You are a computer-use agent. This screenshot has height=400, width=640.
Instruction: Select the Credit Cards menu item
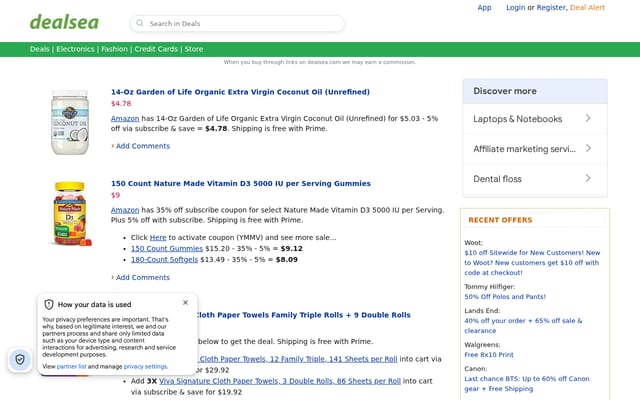point(156,49)
